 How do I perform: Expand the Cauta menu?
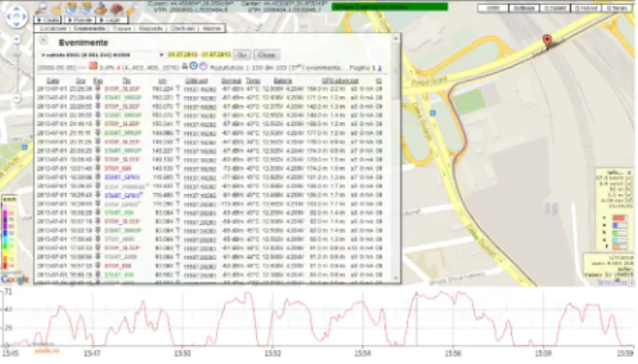(x=48, y=20)
